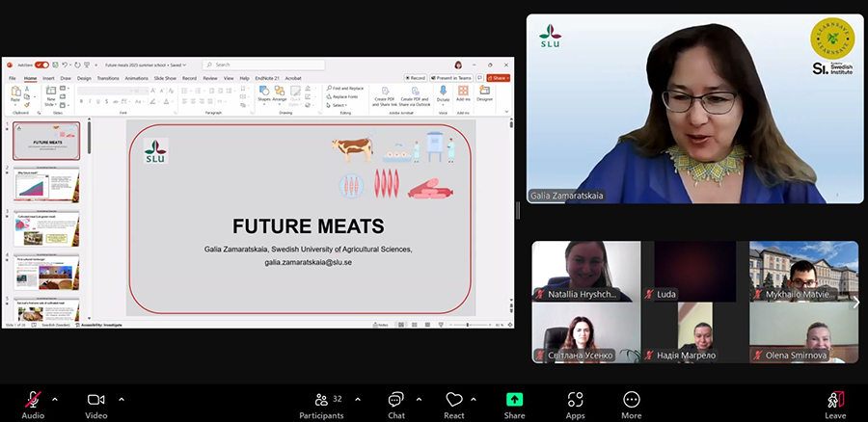Click the Dictate microphone icon

coord(443,92)
